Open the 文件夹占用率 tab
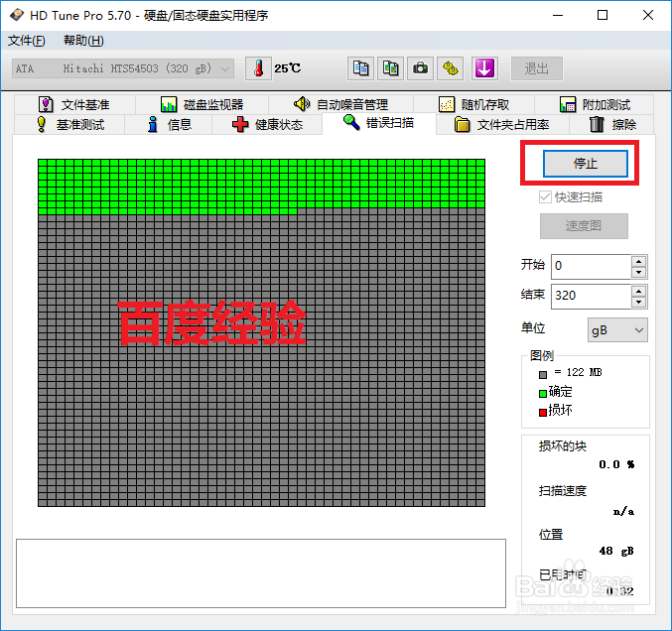 tap(502, 125)
